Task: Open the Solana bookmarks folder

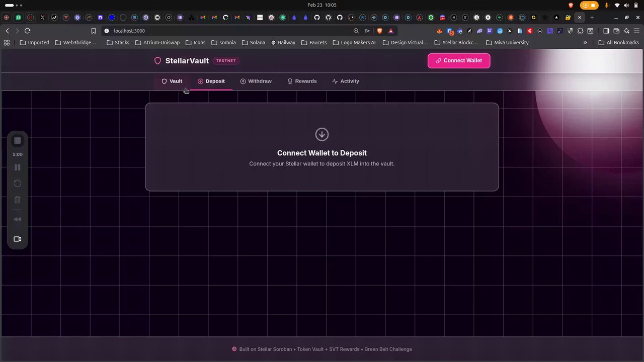Action: pos(253,43)
